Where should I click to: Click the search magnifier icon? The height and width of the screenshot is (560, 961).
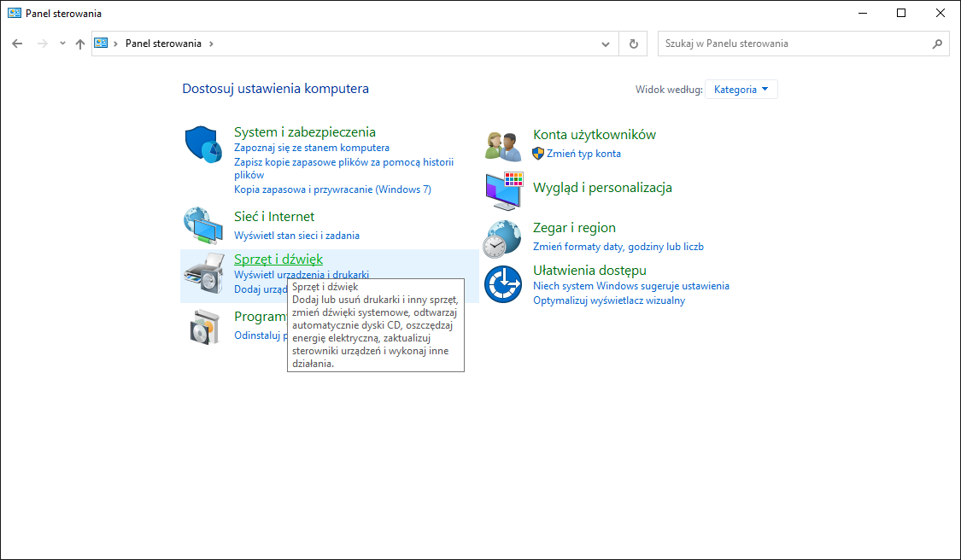pos(937,44)
